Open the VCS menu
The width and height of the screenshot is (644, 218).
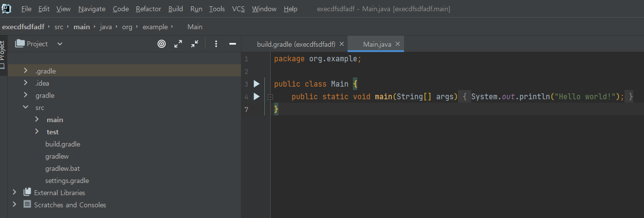click(x=239, y=9)
